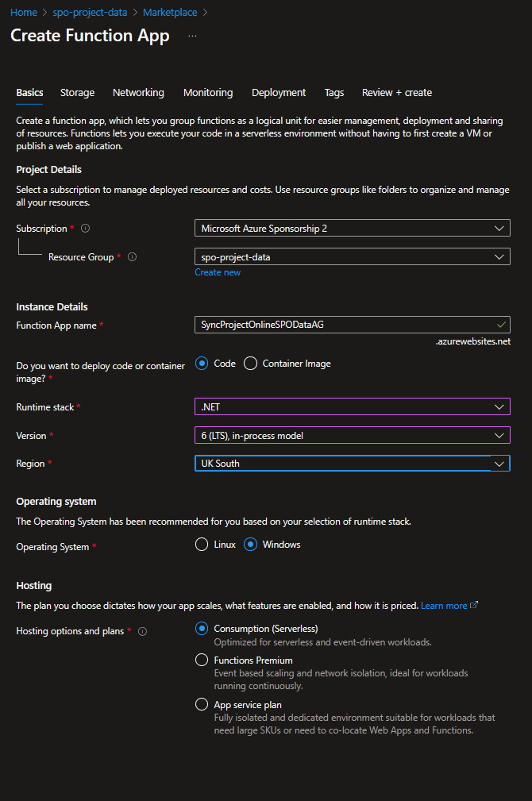Viewport: 532px width, 801px height.
Task: Switch to the Networking tab
Action: (138, 92)
